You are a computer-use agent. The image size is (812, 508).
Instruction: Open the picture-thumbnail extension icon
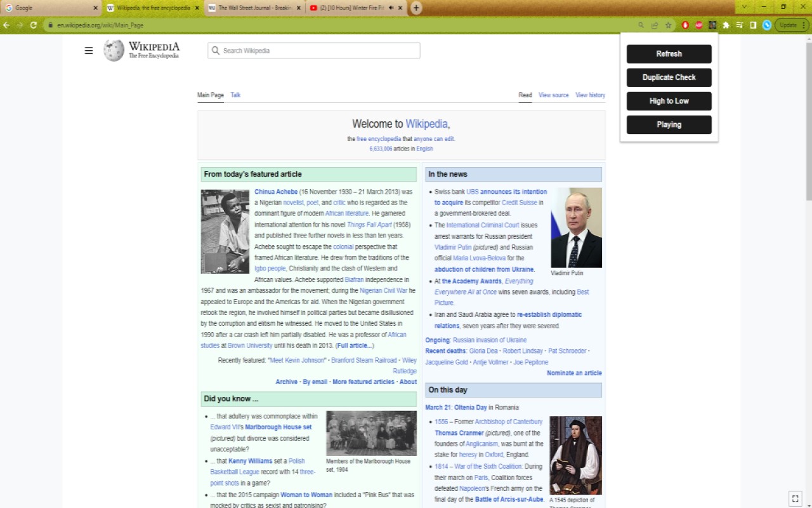(x=712, y=25)
